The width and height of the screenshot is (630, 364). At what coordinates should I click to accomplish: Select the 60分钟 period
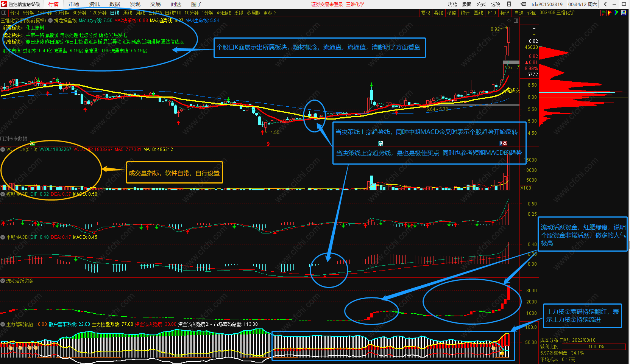pyautogui.click(x=80, y=13)
